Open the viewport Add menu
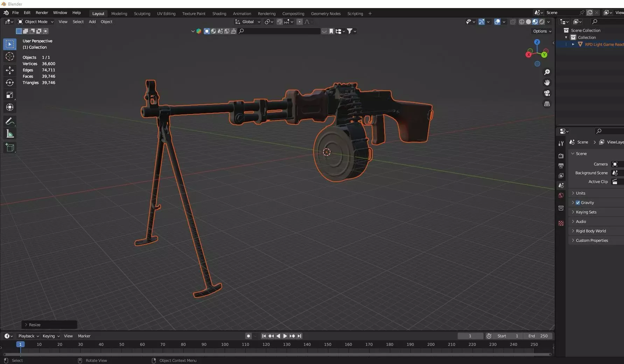Image resolution: width=624 pixels, height=364 pixels. pyautogui.click(x=92, y=22)
